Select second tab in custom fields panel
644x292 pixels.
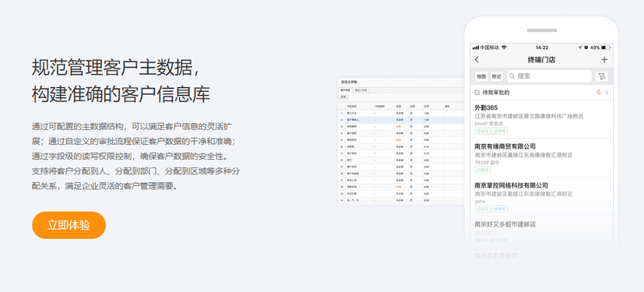[361, 90]
